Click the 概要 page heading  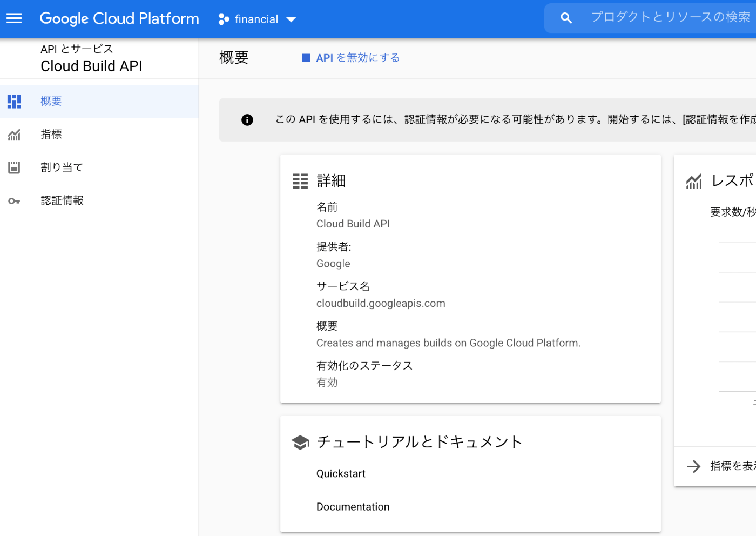coord(234,57)
